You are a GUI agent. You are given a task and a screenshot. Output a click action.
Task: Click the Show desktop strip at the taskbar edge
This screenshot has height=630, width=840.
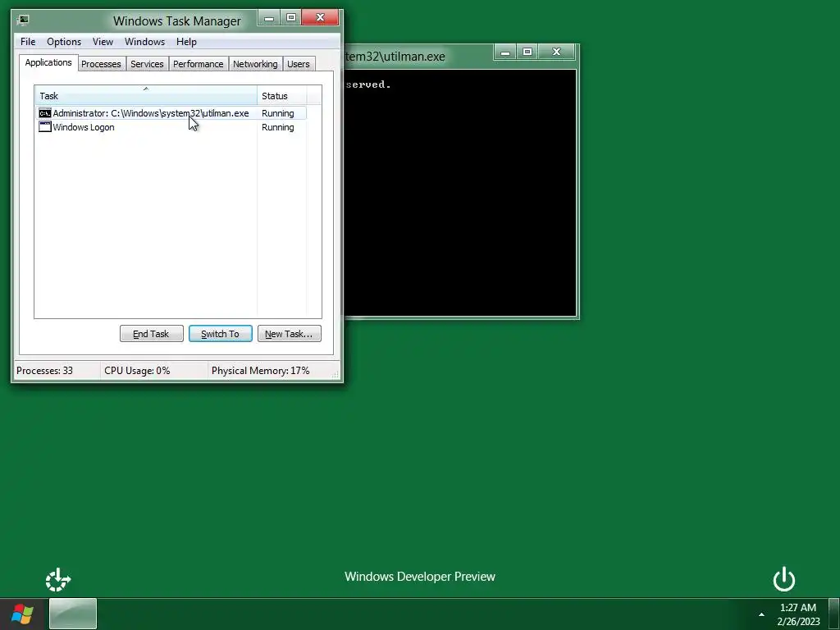[834, 614]
